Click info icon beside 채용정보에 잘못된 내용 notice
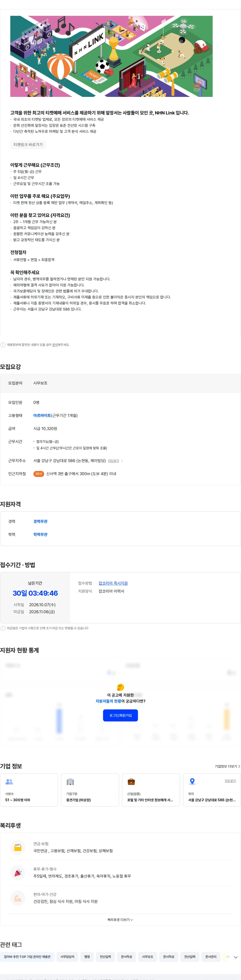 coord(3,345)
